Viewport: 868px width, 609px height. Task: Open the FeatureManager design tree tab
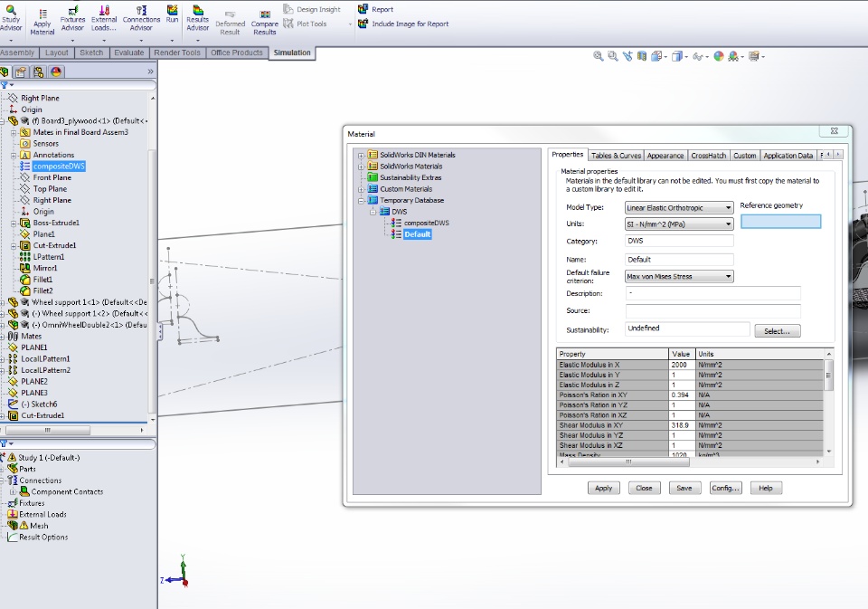click(x=5, y=72)
